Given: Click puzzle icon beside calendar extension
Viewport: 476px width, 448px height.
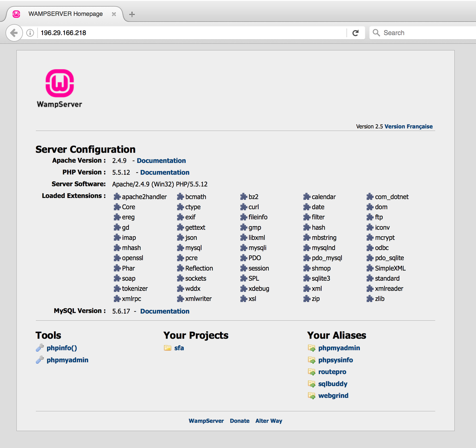Looking at the screenshot, I should coord(307,197).
